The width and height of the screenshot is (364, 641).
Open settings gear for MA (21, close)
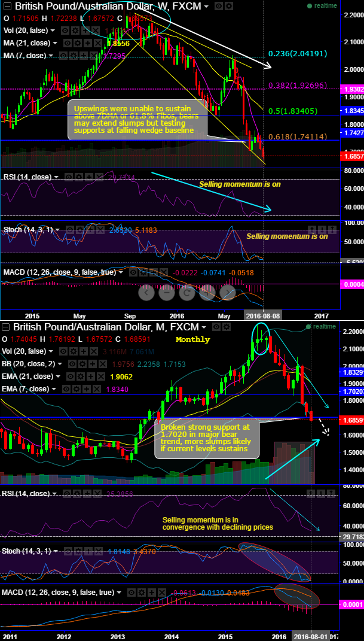click(78, 43)
